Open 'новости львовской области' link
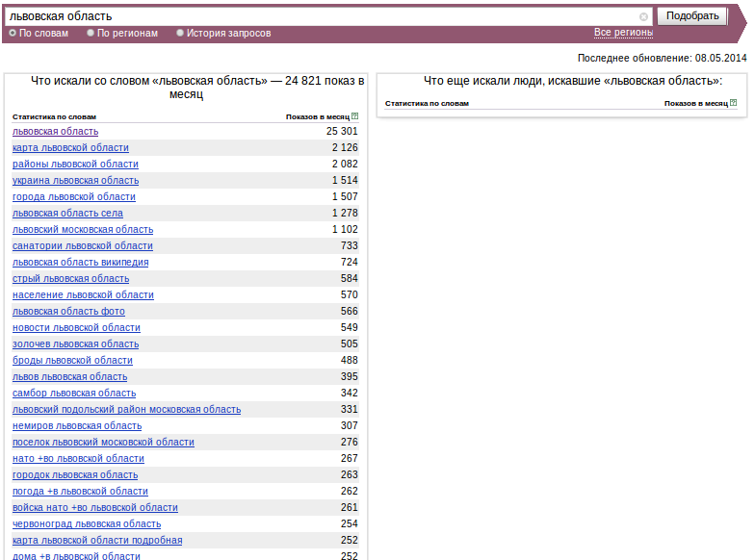 [x=77, y=327]
